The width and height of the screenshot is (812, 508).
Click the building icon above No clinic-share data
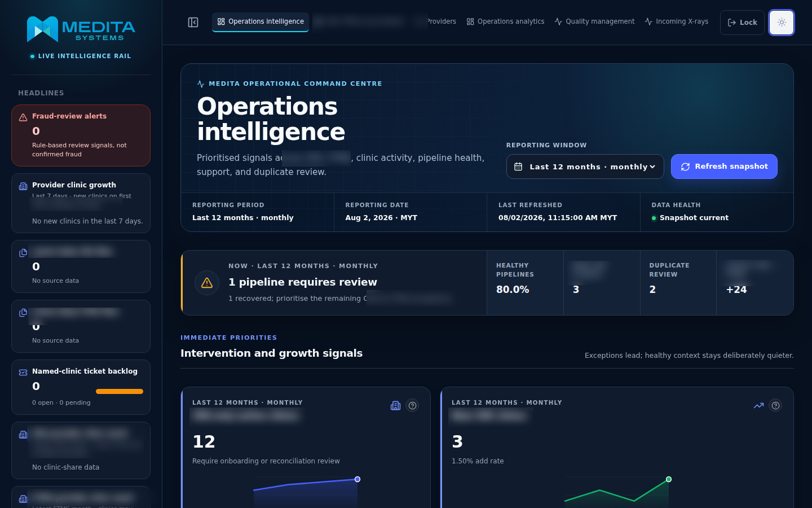[x=23, y=435]
